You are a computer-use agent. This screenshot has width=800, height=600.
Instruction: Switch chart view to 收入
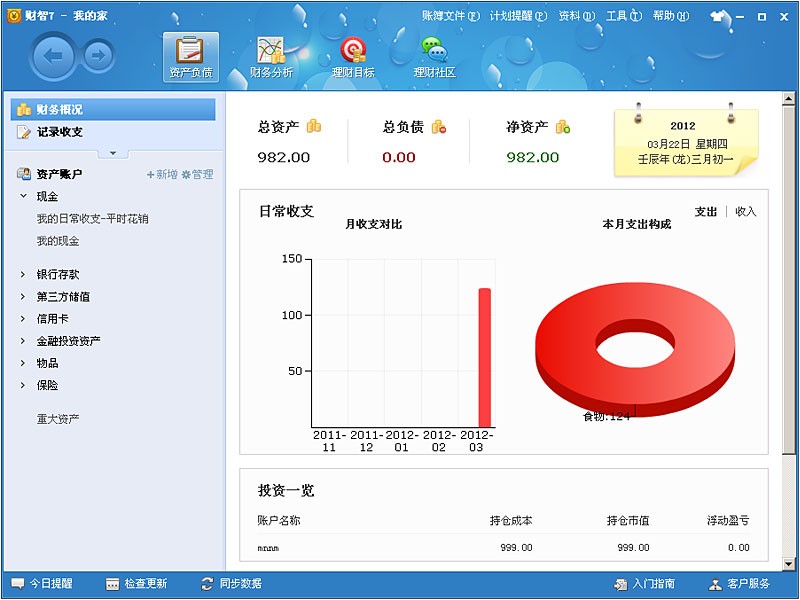point(746,211)
